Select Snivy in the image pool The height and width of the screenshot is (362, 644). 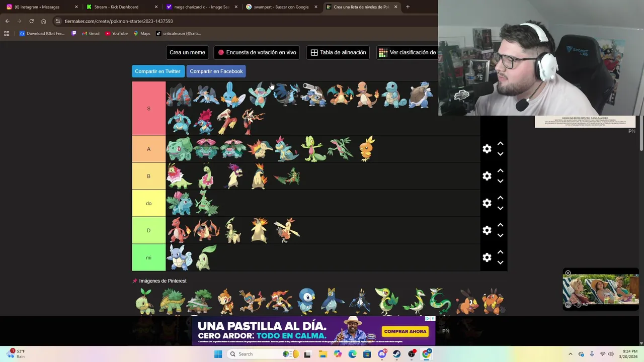(x=387, y=301)
